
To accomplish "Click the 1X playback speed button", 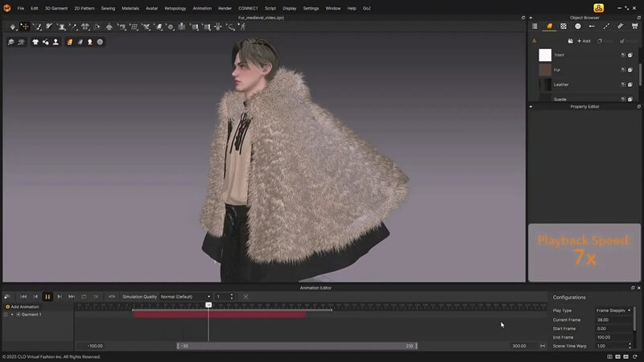I will pyautogui.click(x=96, y=297).
